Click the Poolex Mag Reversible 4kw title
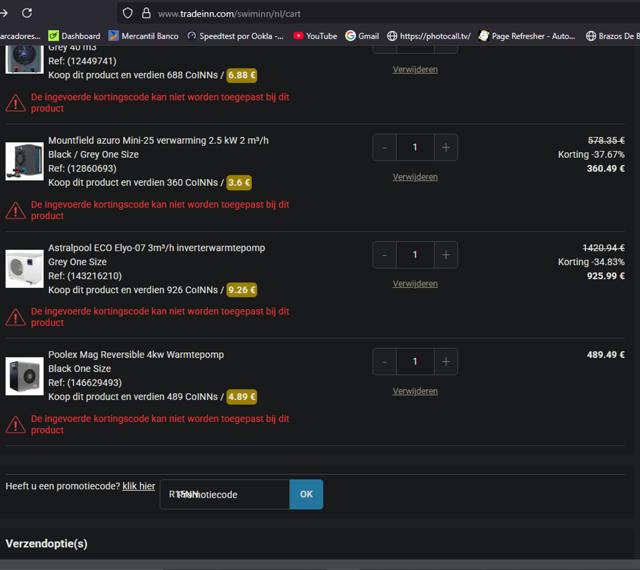This screenshot has width=640, height=570. (x=136, y=355)
